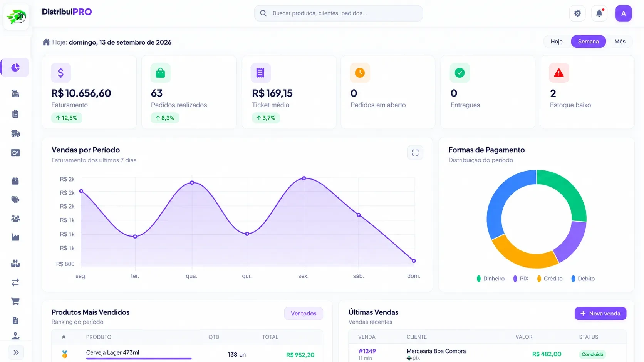
Task: Open the safe/cash box sidebar icon
Action: (x=15, y=153)
